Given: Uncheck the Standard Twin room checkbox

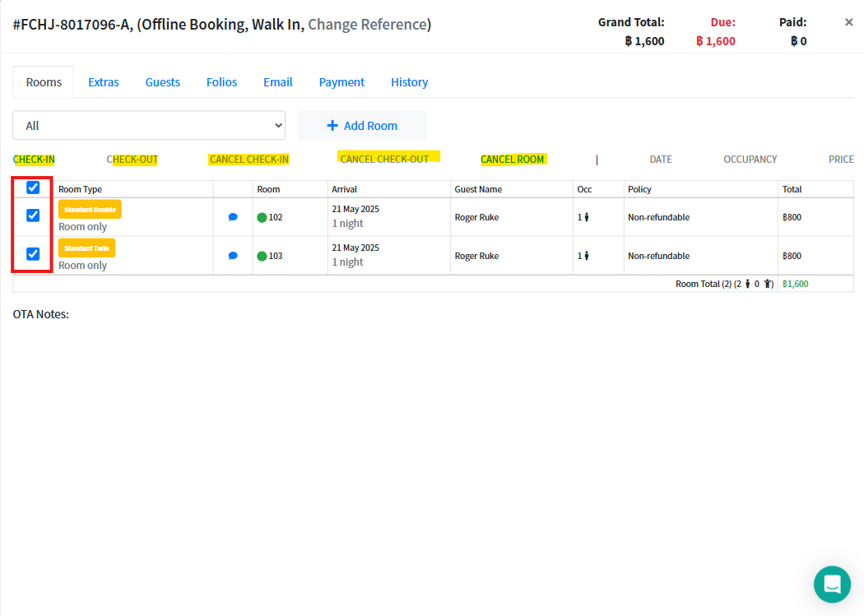Looking at the screenshot, I should (33, 254).
